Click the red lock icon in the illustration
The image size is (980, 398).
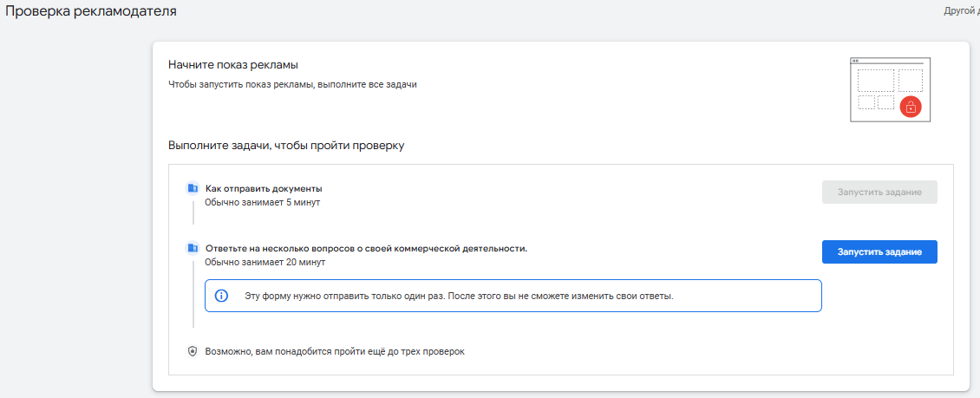click(x=910, y=107)
